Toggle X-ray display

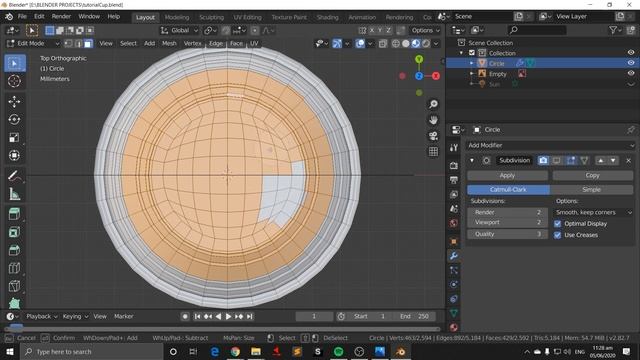point(382,44)
